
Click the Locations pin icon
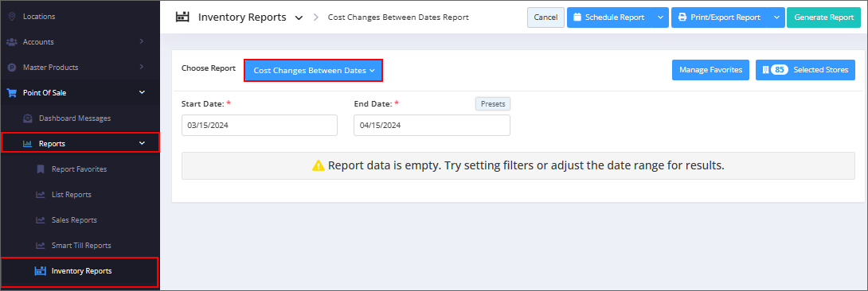click(12, 17)
